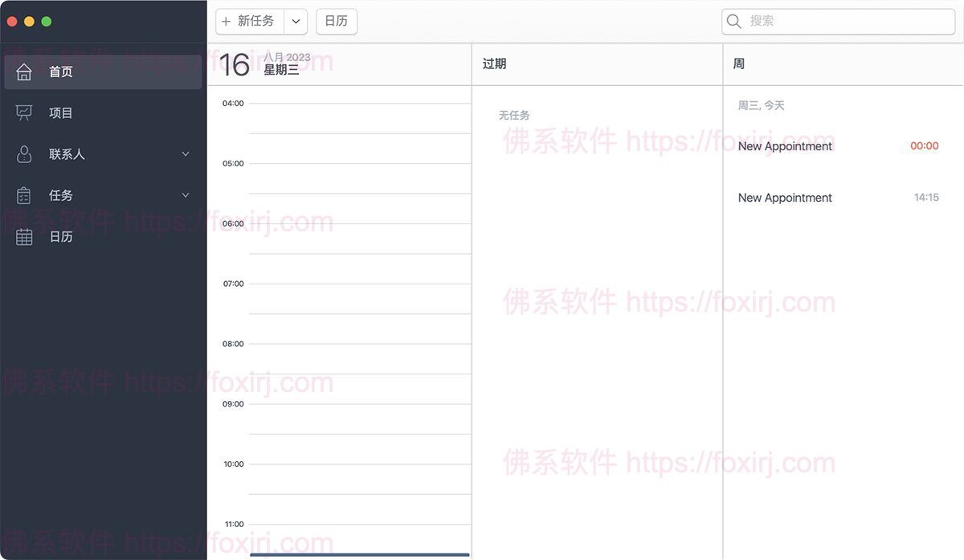
Task: Open the 日历 calendar grid icon in sidebar
Action: 23,236
